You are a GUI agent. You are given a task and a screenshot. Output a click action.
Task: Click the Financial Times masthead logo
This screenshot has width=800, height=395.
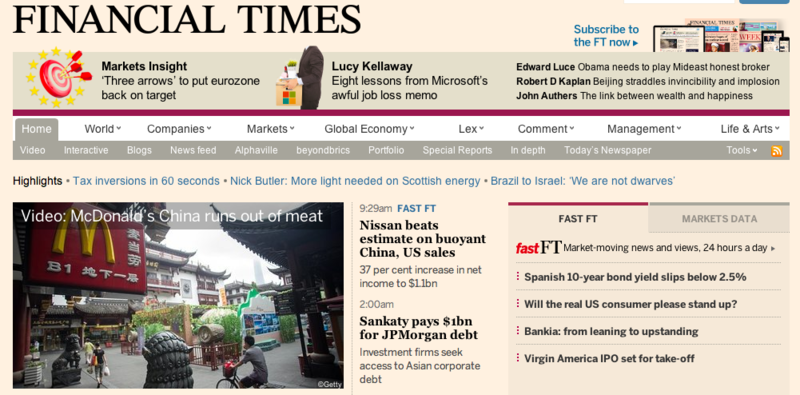187,19
